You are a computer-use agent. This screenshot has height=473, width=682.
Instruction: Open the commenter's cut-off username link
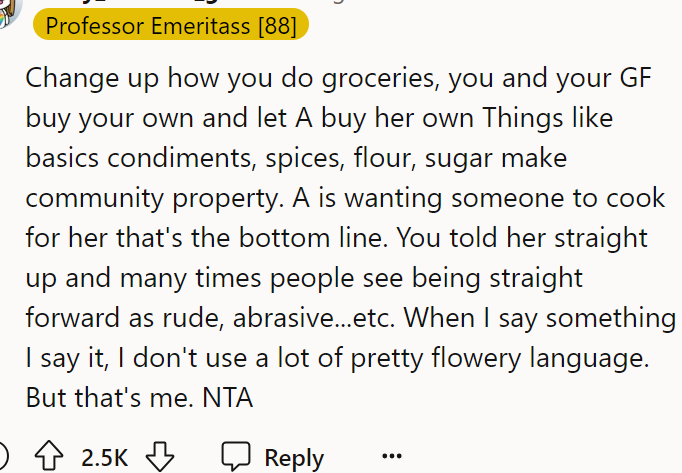(160, 4)
